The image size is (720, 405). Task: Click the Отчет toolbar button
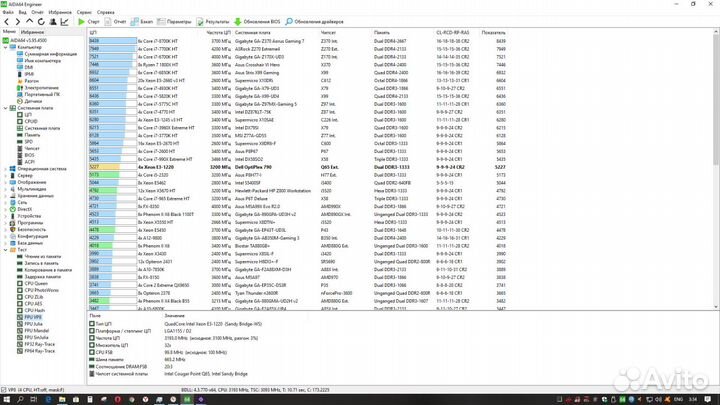(x=115, y=22)
